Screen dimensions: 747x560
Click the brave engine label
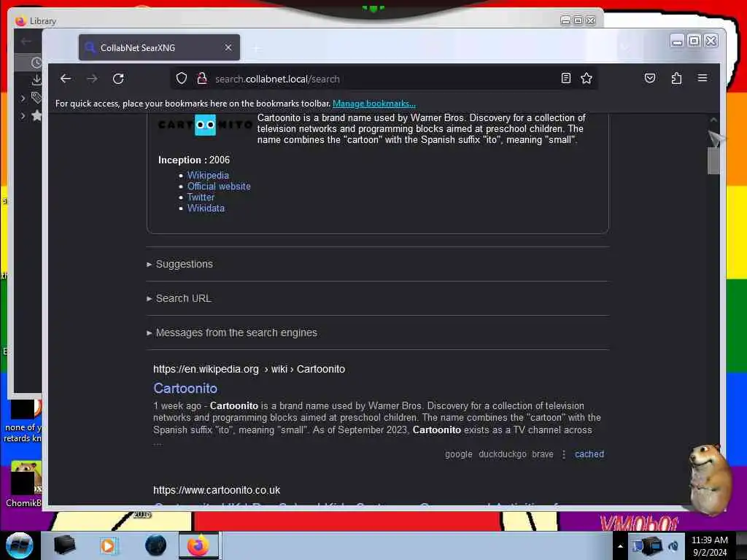click(542, 454)
